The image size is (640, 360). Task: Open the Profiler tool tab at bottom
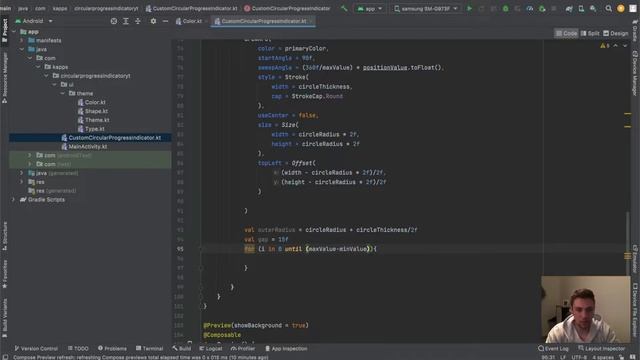click(243, 349)
